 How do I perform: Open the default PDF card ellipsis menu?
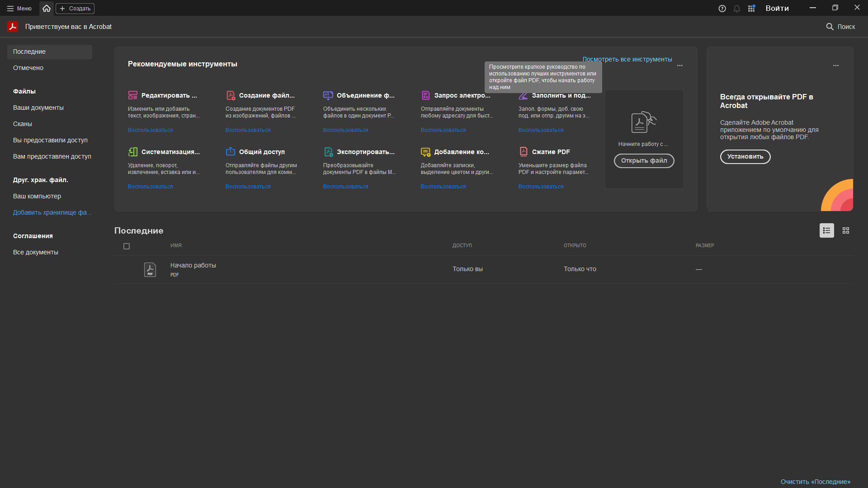(x=836, y=66)
